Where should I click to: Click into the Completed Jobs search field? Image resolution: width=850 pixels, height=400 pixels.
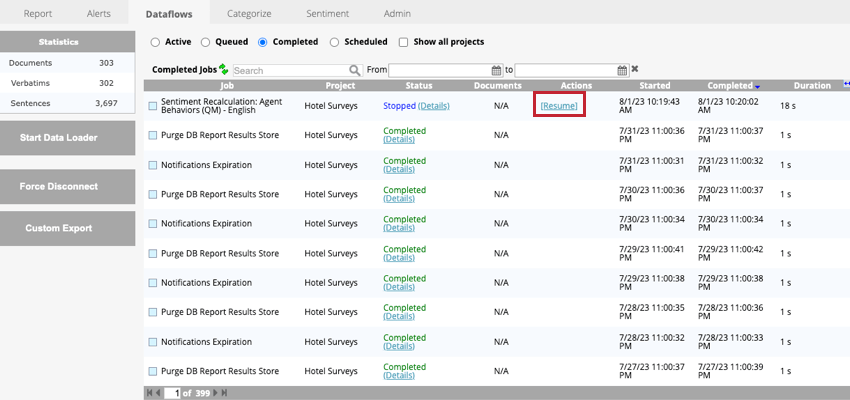290,70
